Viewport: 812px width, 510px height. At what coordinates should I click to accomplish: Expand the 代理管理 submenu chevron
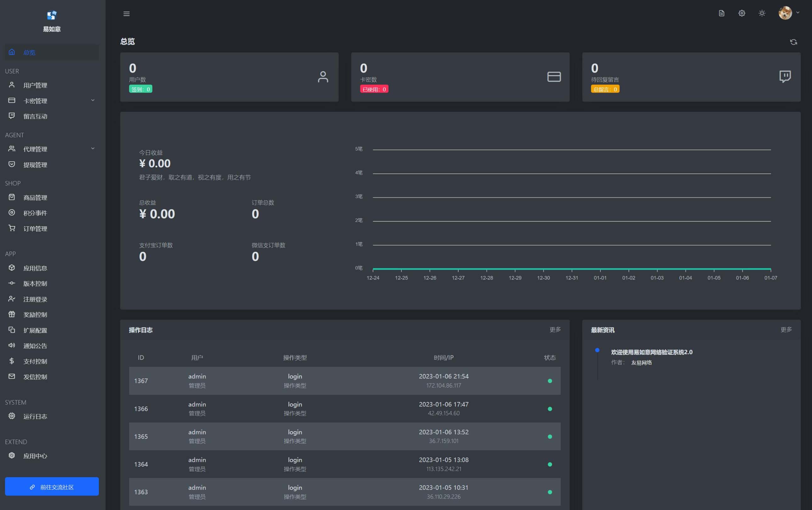tap(93, 148)
